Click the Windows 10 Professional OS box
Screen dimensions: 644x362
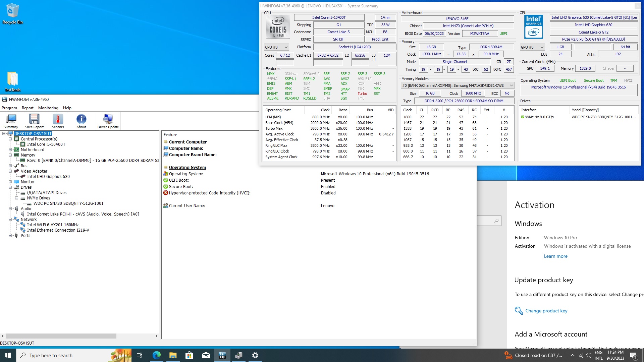point(579,89)
